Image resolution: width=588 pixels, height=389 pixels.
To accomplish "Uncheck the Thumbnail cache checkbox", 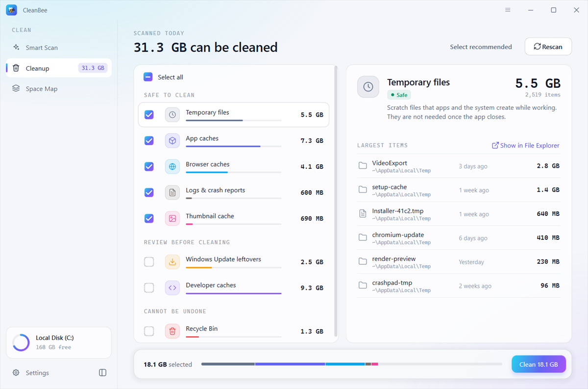I will 149,219.
